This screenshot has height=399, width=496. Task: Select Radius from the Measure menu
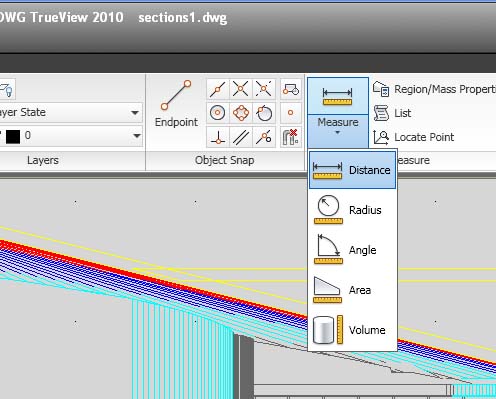point(352,210)
